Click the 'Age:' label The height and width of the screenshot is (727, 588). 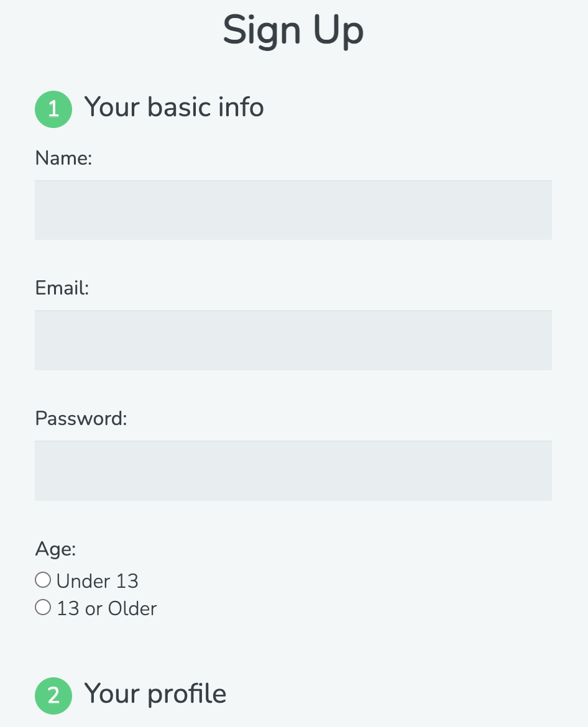tap(55, 549)
